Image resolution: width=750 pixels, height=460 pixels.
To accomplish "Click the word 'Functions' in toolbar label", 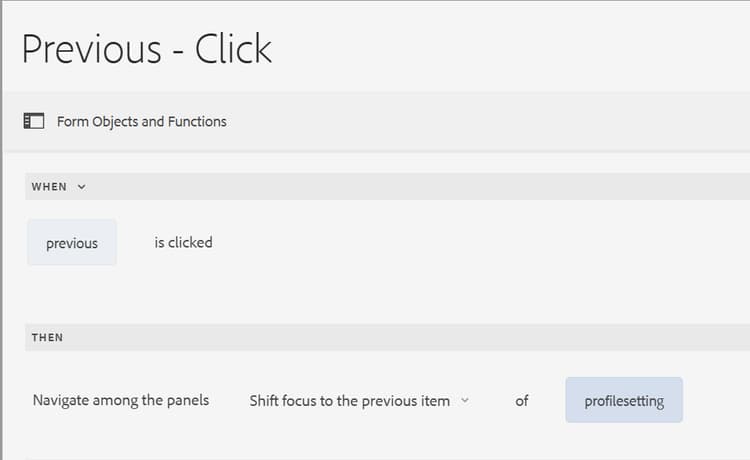I will pos(199,121).
